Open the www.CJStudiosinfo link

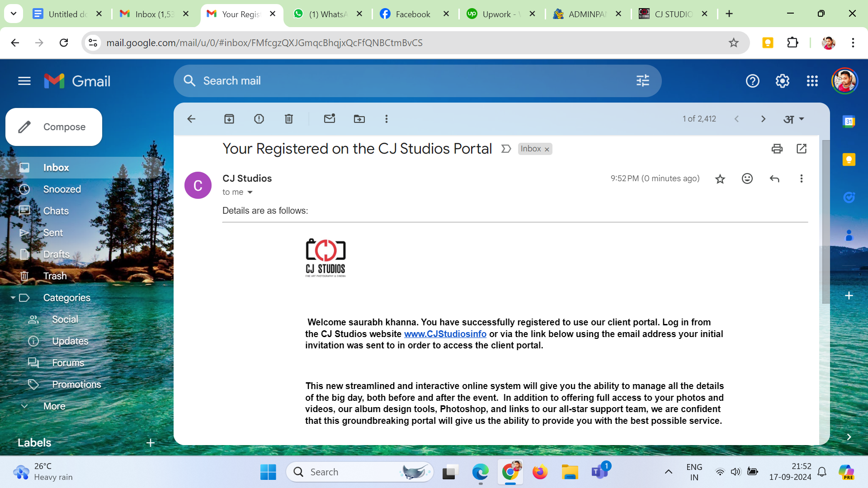445,334
